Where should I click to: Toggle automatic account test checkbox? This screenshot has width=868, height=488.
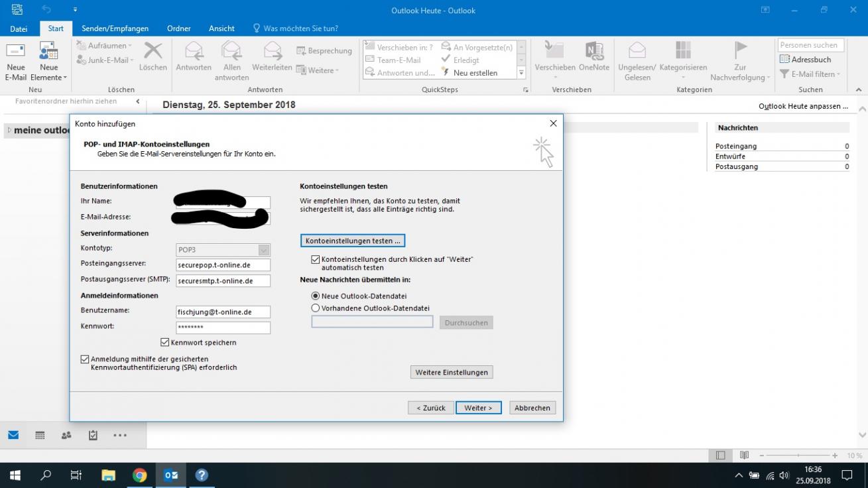pos(316,260)
